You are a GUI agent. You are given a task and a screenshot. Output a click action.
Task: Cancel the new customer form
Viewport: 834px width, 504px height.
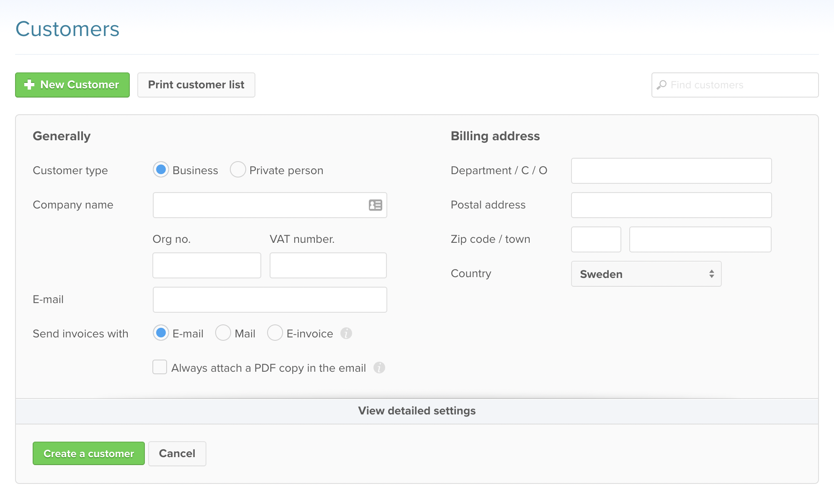point(177,454)
